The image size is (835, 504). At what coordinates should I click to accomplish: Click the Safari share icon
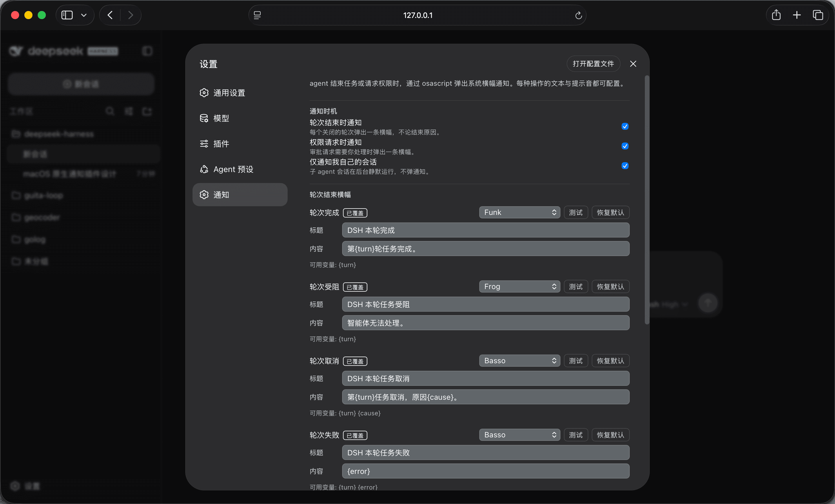coord(776,15)
